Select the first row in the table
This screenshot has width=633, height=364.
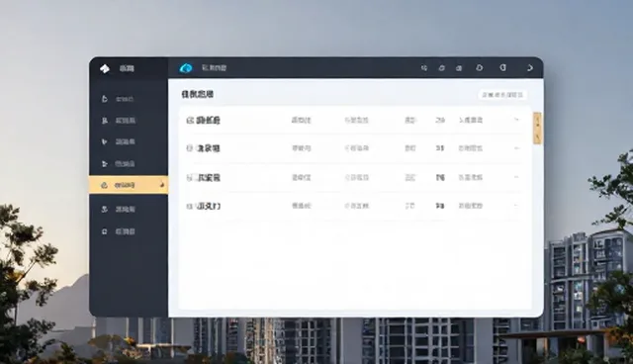(x=354, y=120)
